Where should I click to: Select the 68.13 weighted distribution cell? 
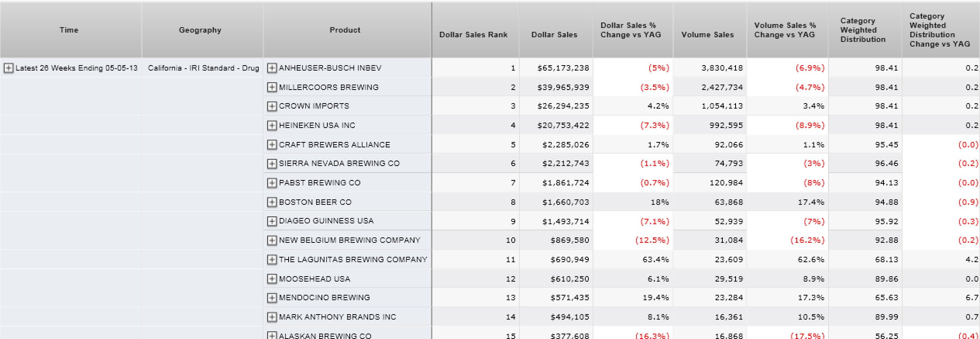tap(865, 259)
